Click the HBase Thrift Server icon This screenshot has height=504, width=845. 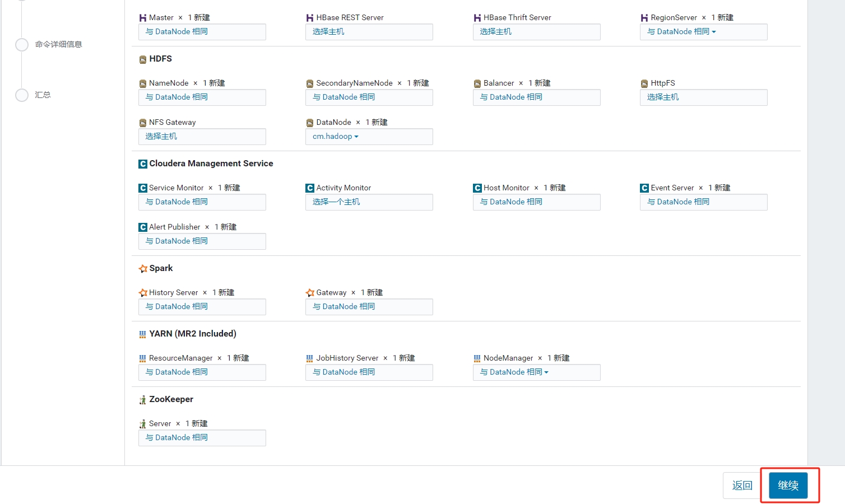[477, 18]
